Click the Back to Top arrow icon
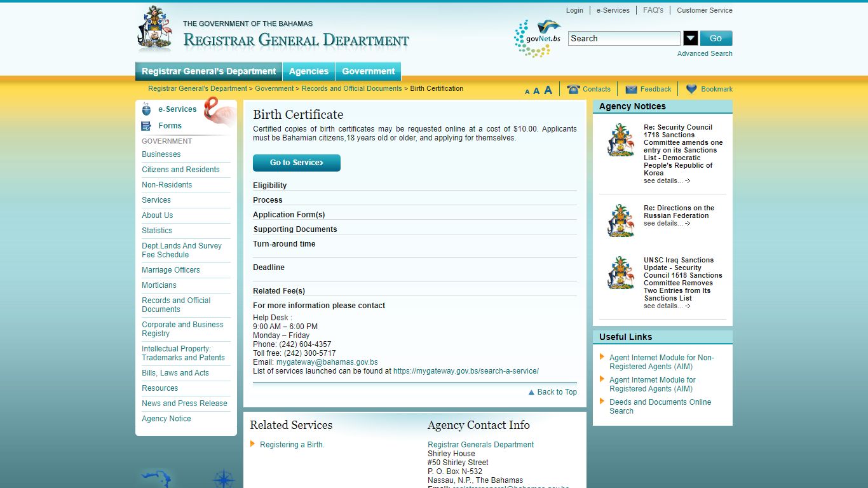868x488 pixels. click(531, 393)
